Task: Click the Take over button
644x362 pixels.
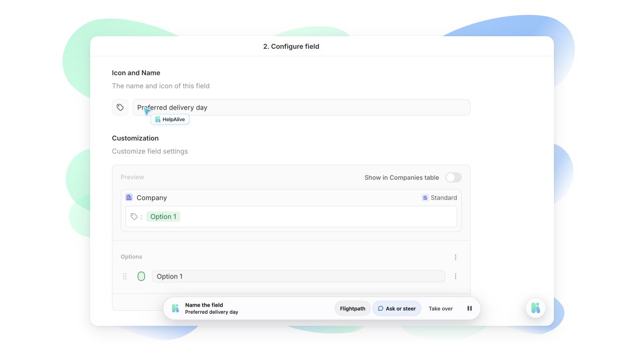Action: pyautogui.click(x=441, y=309)
